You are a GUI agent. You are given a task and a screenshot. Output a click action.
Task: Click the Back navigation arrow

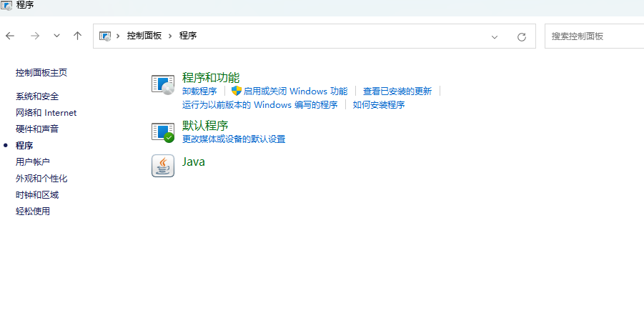coord(10,36)
